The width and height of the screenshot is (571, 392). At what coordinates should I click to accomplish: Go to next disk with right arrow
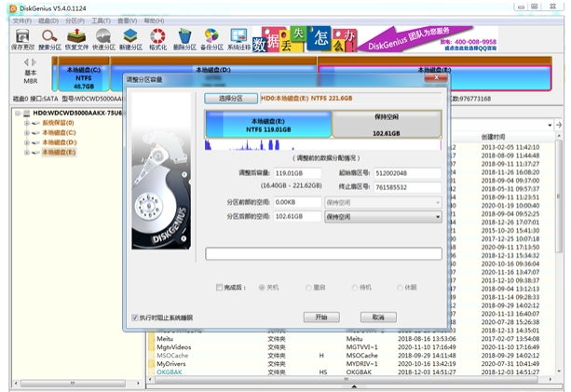tap(34, 62)
